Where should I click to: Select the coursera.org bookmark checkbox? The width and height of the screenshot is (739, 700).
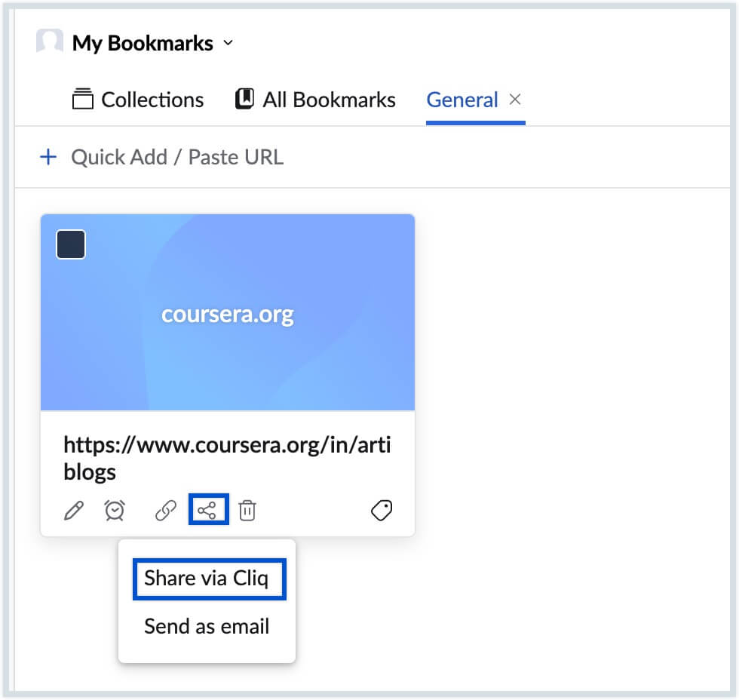coord(71,244)
